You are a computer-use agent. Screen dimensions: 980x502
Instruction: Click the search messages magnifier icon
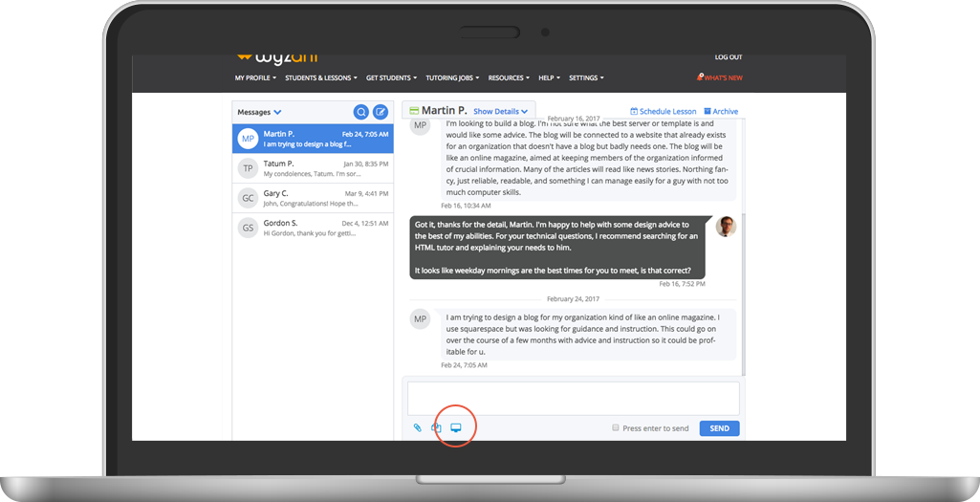tap(361, 112)
